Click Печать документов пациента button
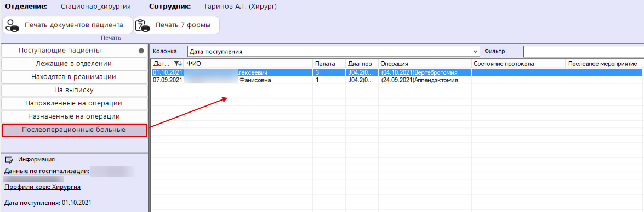This screenshot has height=212, width=644. (68, 25)
